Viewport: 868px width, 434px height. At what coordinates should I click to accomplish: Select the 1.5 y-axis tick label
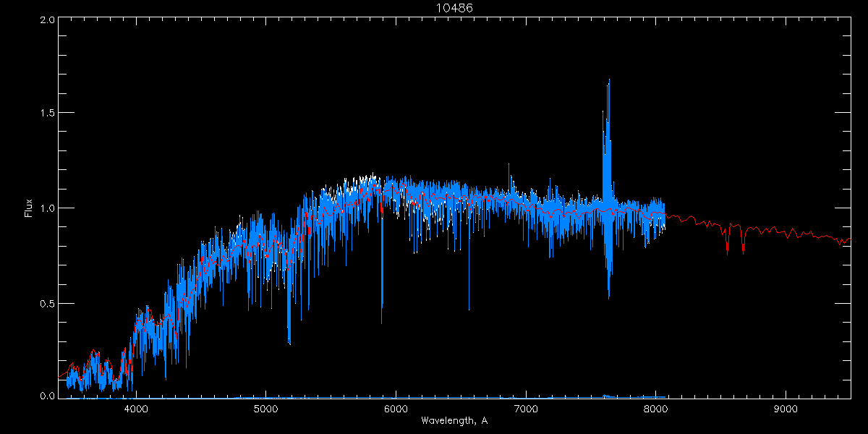pos(48,114)
